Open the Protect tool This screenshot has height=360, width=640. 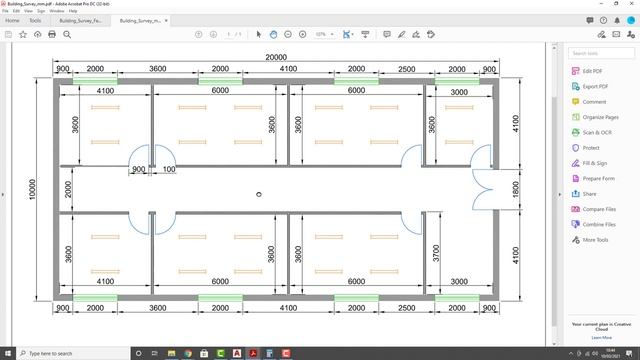[591, 148]
